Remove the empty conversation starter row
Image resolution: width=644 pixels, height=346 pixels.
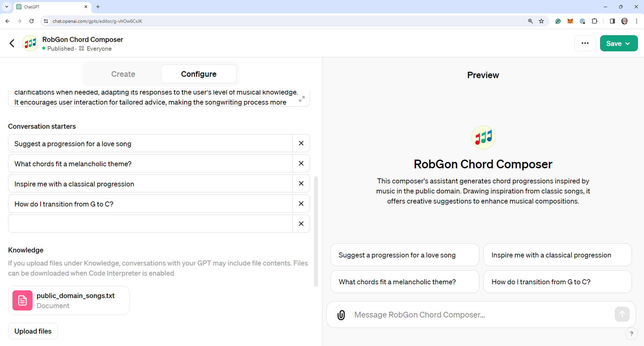301,224
